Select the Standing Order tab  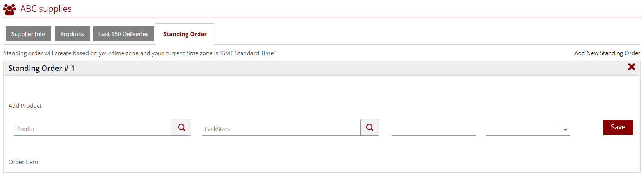coord(185,34)
